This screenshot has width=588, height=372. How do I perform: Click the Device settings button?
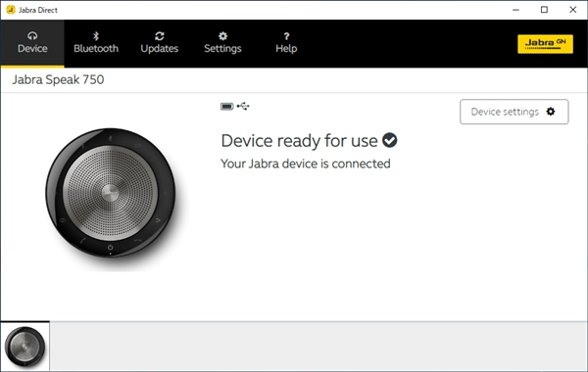tap(514, 112)
